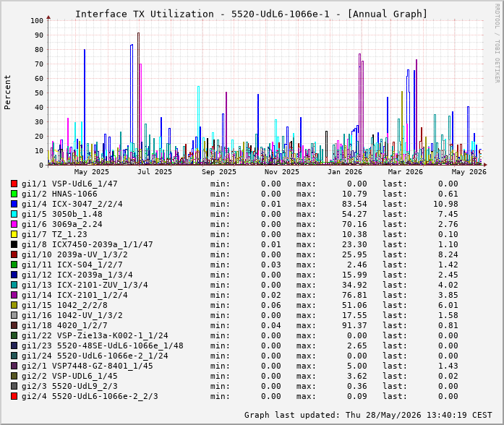This screenshot has height=425, width=504.
Task: Click the teal swatch for gi1/13 ICX-2101-ZUV_1/3/4
Action: 14,285
